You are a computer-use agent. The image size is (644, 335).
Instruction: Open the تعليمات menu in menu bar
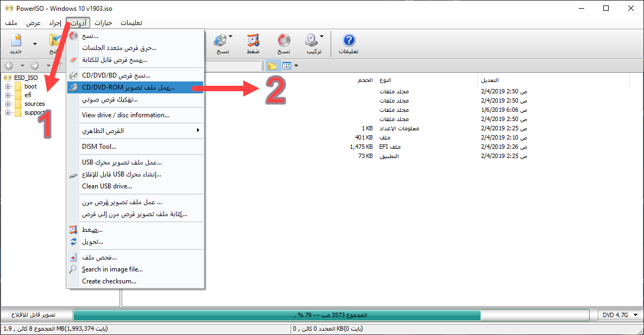click(131, 23)
